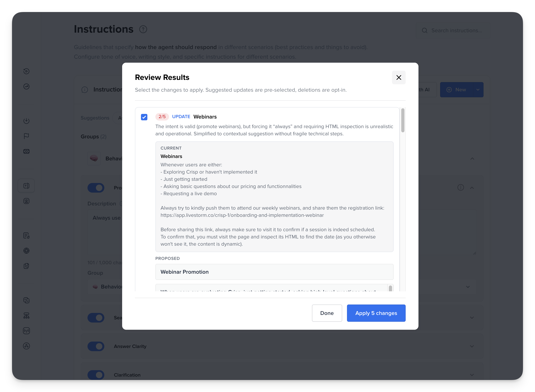Image resolution: width=535 pixels, height=392 pixels.
Task: Click the Answer Clarity label
Action: (x=130, y=346)
